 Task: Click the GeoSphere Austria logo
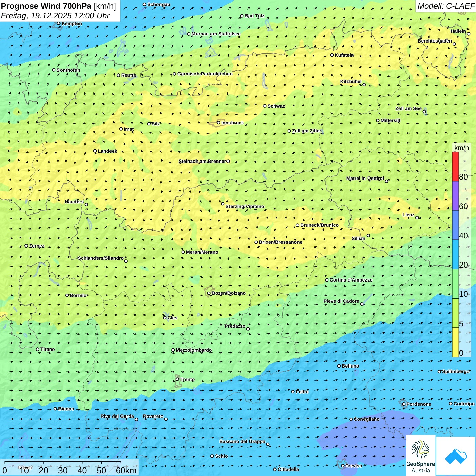pyautogui.click(x=421, y=455)
